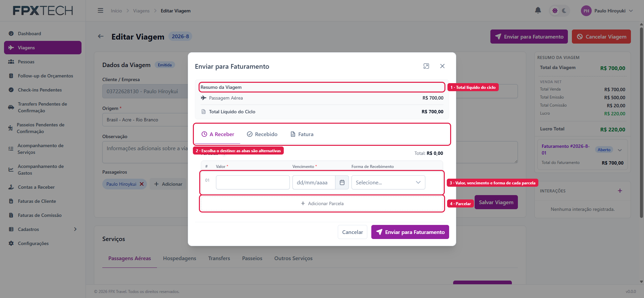Open Transfers Pendentes de Confirmação

[x=43, y=107]
